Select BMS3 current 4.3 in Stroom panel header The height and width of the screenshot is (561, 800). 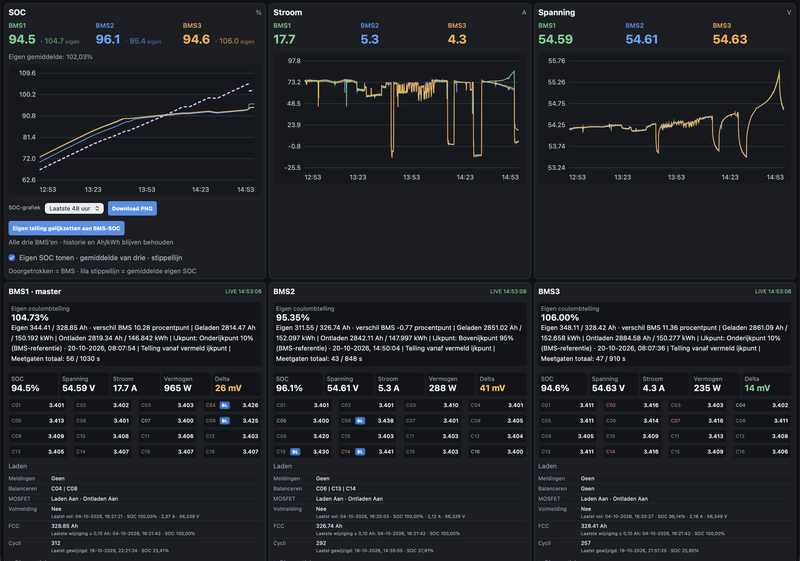tap(457, 39)
